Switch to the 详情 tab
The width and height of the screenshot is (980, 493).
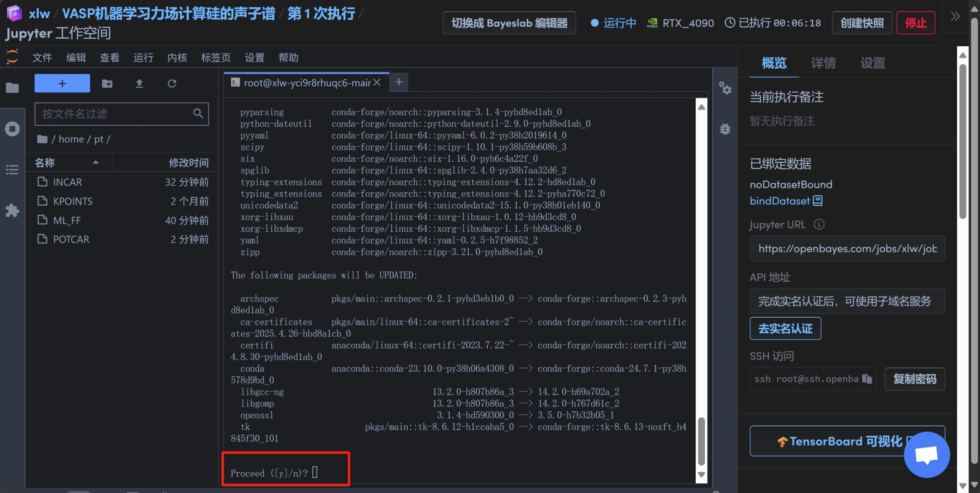pos(823,63)
